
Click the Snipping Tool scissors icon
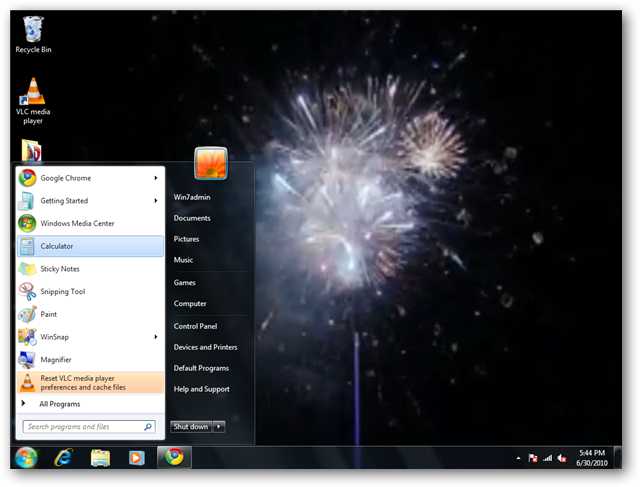[27, 291]
